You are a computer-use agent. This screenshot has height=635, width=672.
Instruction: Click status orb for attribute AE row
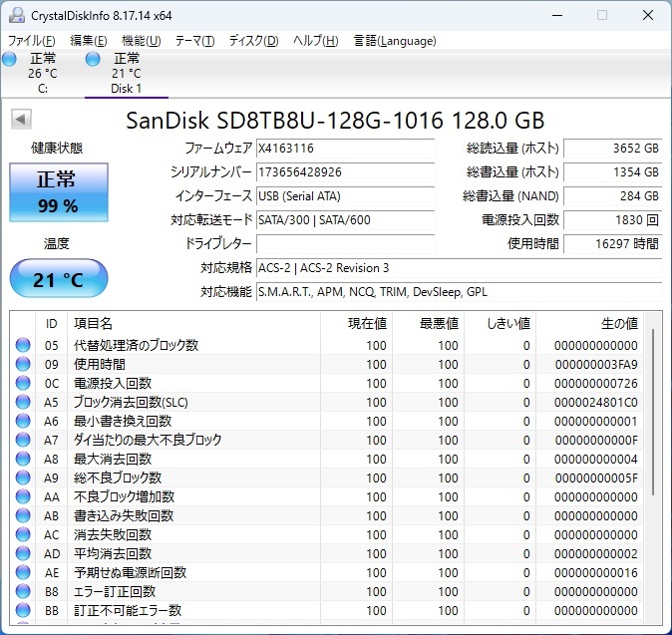(23, 573)
